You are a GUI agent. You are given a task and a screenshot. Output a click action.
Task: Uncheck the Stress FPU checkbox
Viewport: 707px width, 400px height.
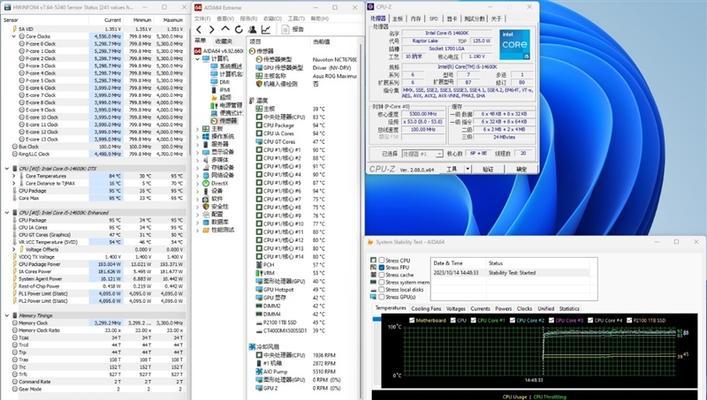point(382,267)
